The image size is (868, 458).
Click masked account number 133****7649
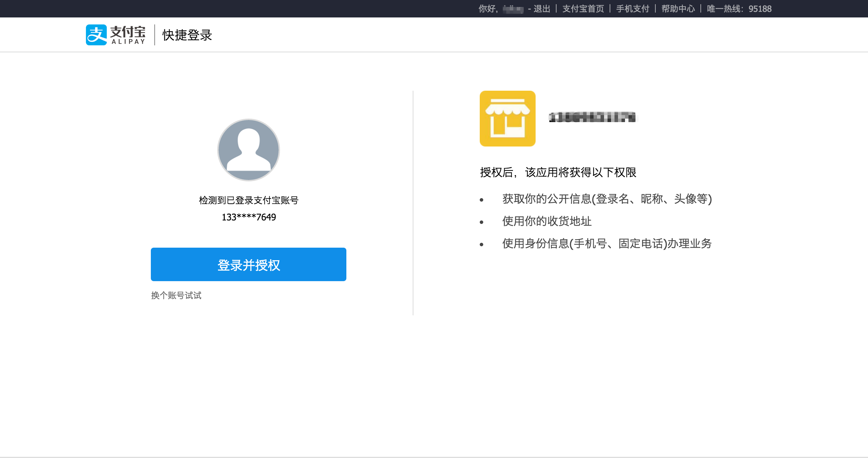(249, 217)
